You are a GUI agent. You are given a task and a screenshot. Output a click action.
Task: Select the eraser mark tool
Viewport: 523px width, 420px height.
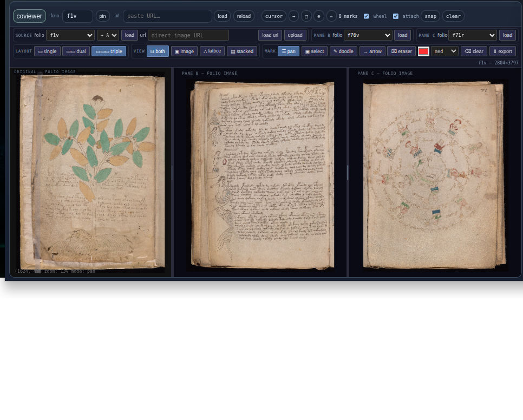pos(401,51)
